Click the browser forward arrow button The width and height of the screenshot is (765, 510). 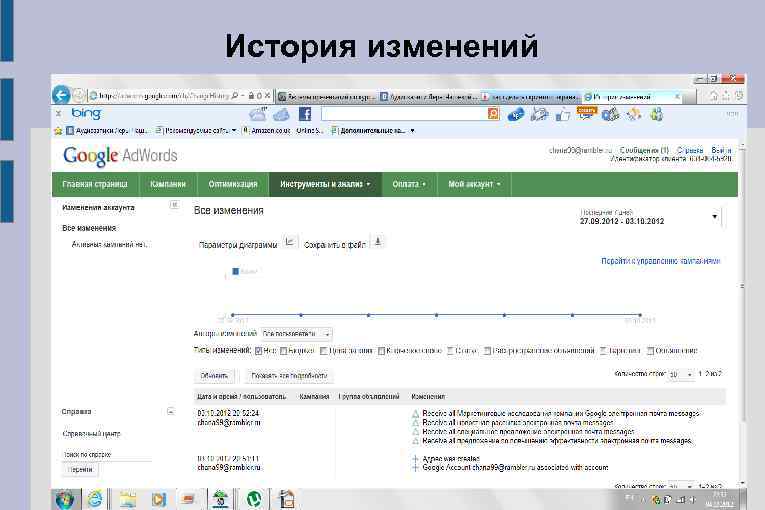point(78,95)
